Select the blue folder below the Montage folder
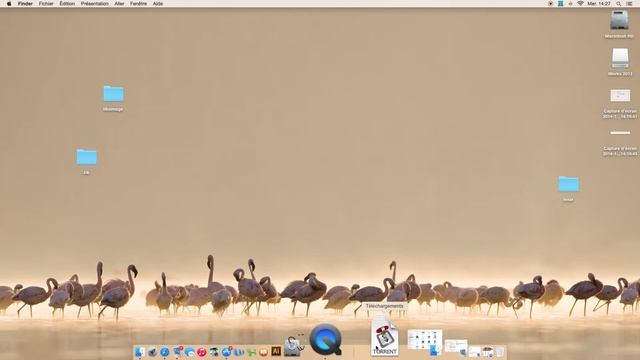The image size is (640, 360). coord(87,157)
